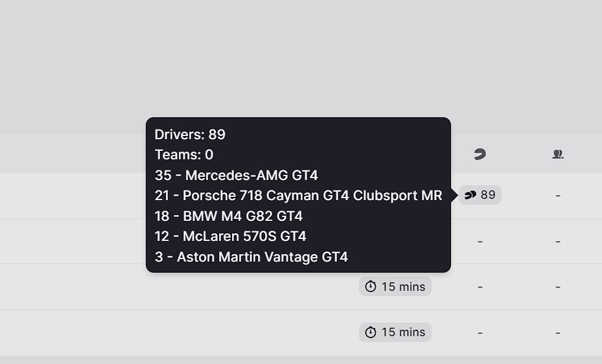Choose the BMW M4 G82 GT4 entry

pos(229,216)
